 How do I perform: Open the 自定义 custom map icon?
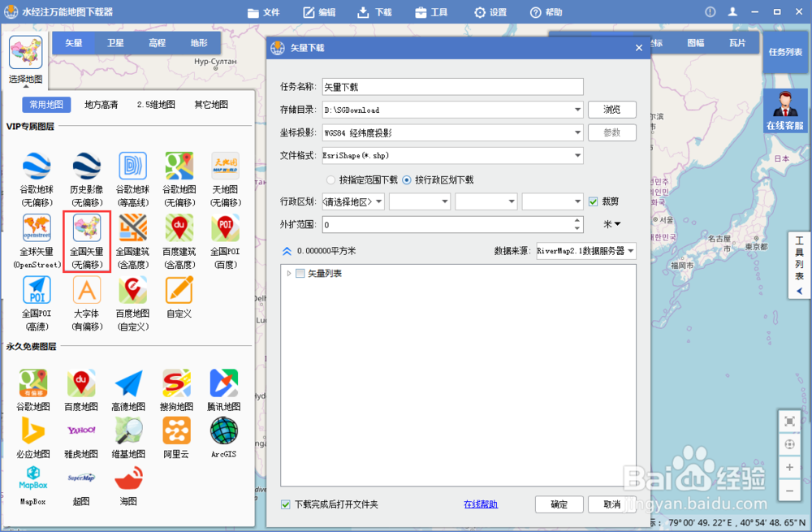point(179,290)
